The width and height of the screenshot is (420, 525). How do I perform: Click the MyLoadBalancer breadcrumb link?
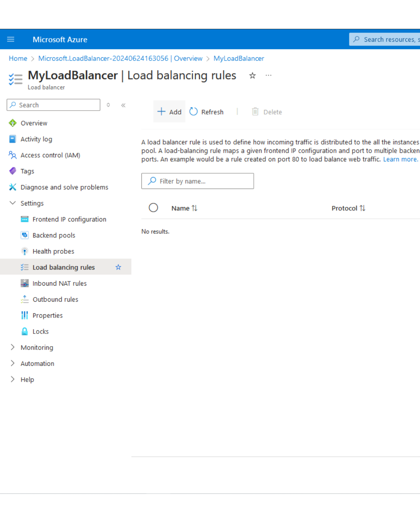click(239, 58)
